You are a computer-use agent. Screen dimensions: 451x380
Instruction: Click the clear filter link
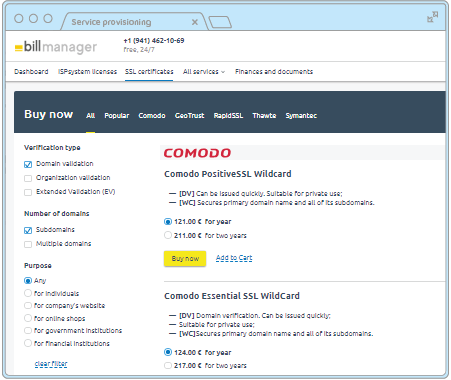[51, 364]
